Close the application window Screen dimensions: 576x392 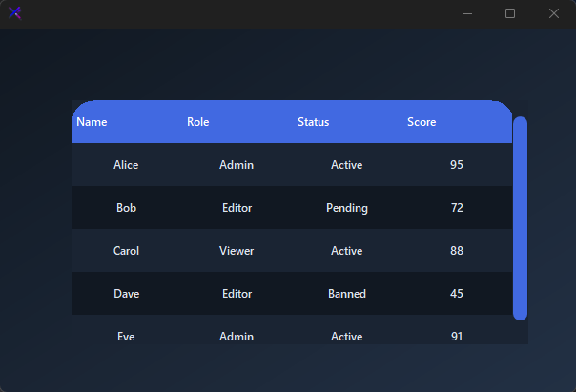(554, 13)
